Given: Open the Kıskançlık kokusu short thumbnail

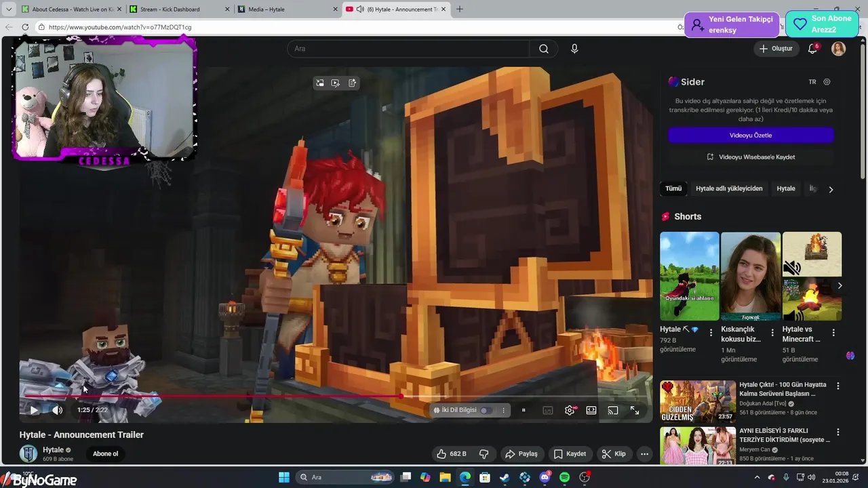Looking at the screenshot, I should click(751, 277).
